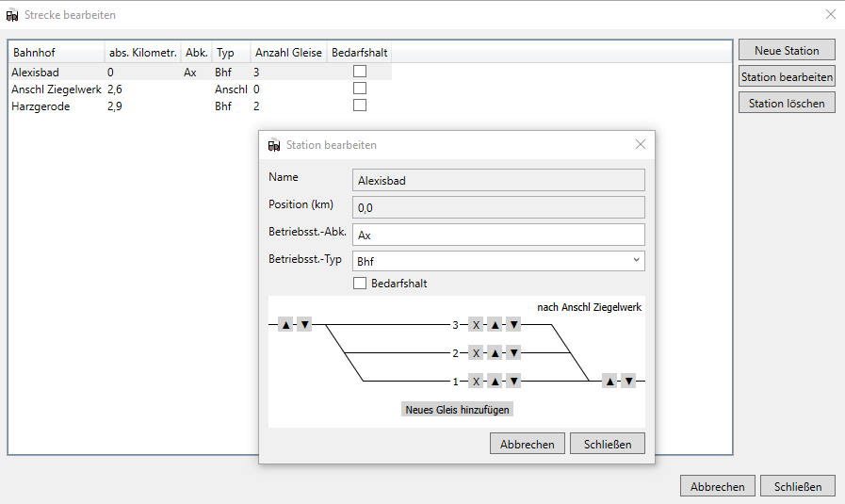This screenshot has height=504, width=845.
Task: Click the Position (km) input field
Action: [498, 207]
